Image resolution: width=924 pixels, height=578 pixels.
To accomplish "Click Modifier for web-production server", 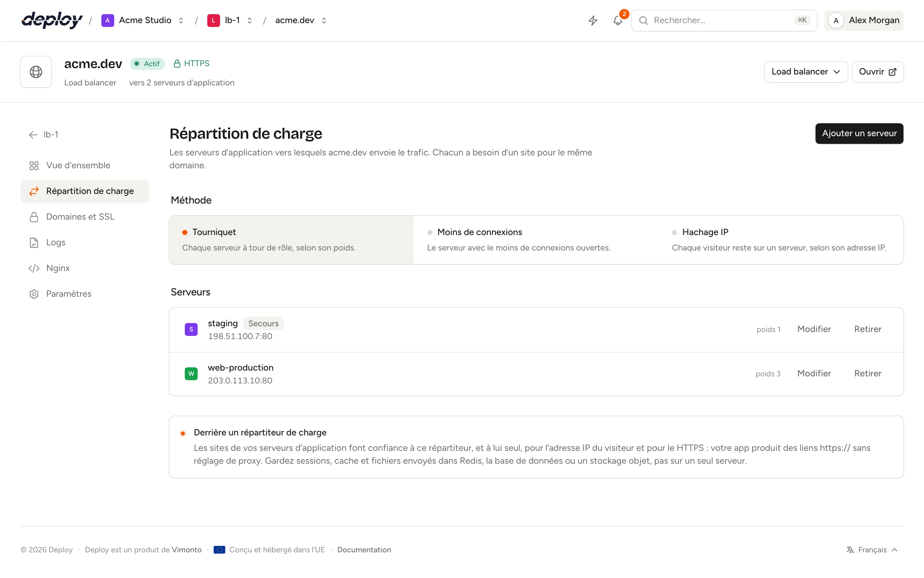I will tap(814, 373).
